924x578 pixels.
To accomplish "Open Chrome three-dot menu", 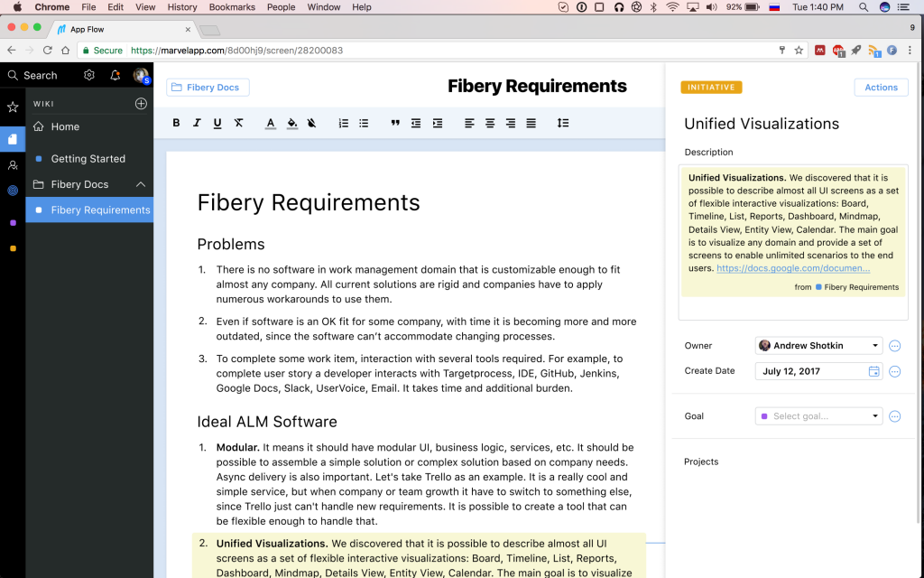I will tap(910, 51).
